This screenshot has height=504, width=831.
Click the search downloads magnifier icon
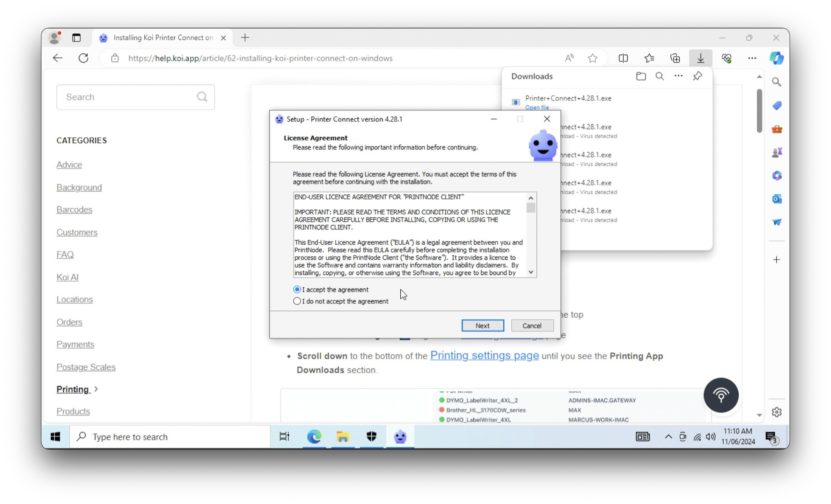pyautogui.click(x=660, y=76)
